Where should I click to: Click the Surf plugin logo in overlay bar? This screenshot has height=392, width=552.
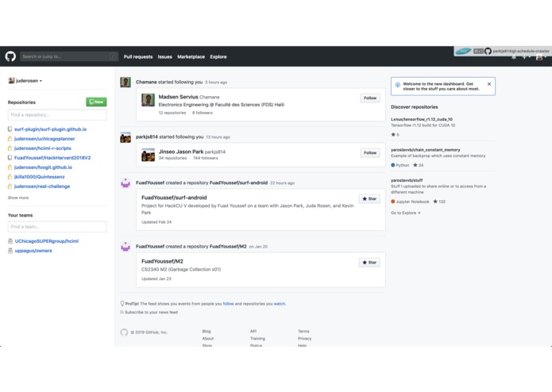463,51
